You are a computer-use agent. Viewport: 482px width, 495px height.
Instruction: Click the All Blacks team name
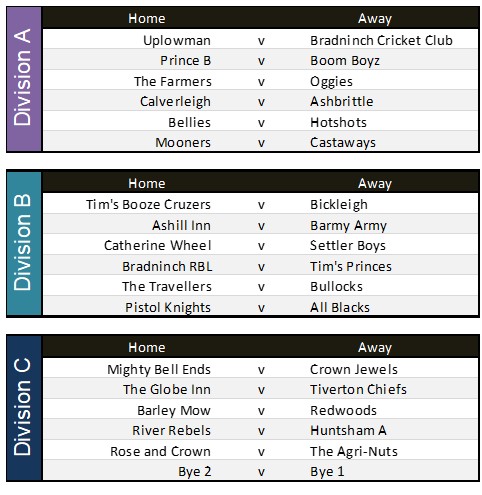(x=340, y=307)
